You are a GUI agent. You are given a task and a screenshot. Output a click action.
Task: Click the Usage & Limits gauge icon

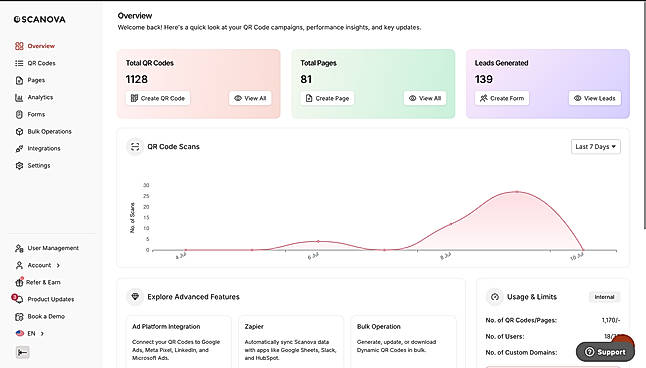pos(495,297)
